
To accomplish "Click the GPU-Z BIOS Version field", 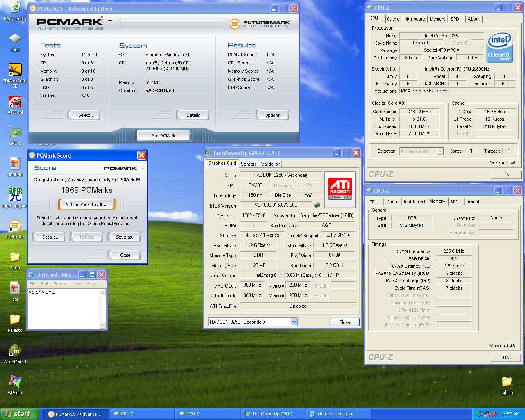I will (276, 205).
